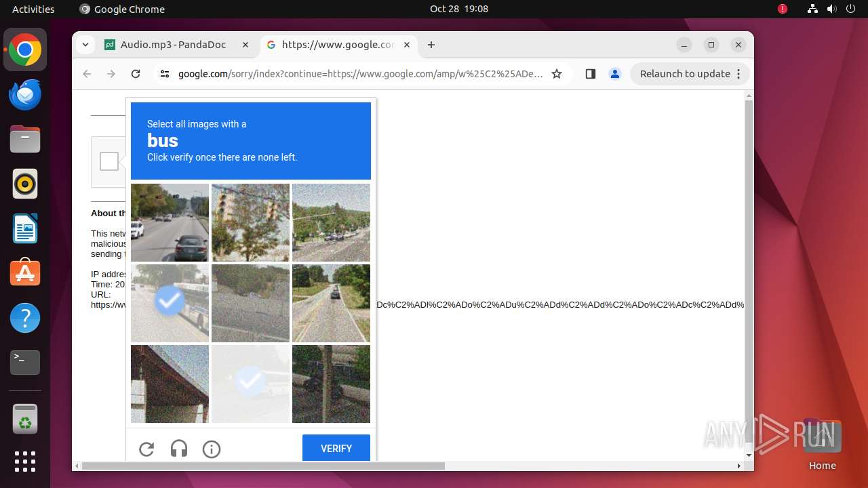Deselect the faded checked car tile

point(250,384)
